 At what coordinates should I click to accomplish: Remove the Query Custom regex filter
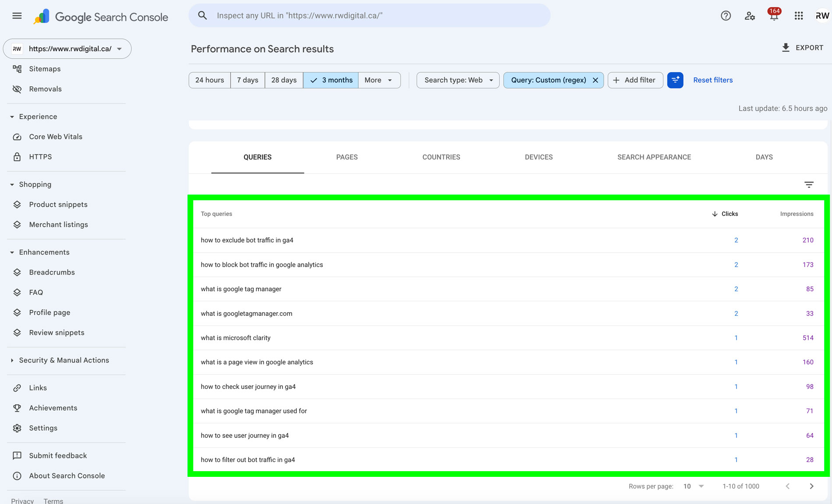(595, 80)
